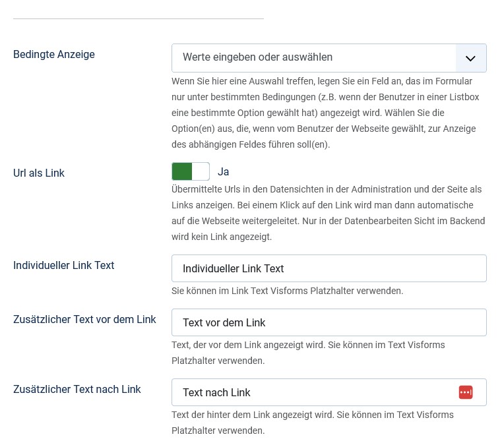504x447 pixels.
Task: Click the 'Zusätzlicher Text vor dem Link' label
Action: 84,319
